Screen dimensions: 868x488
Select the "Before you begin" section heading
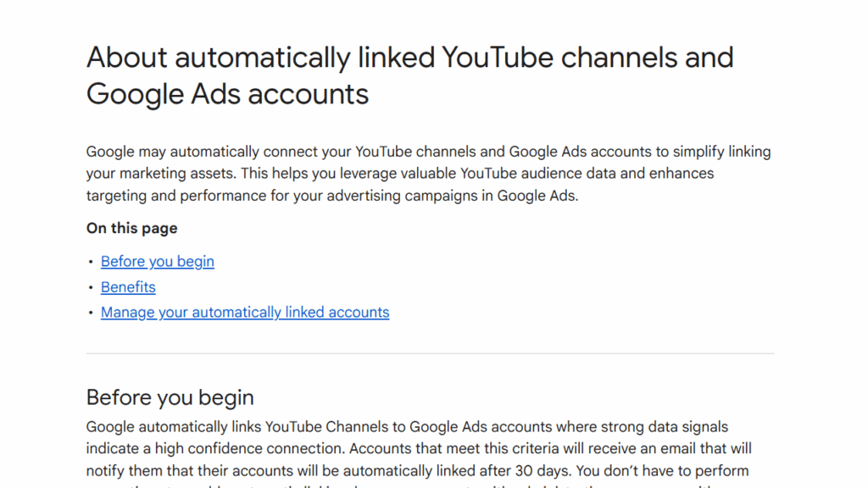click(170, 397)
